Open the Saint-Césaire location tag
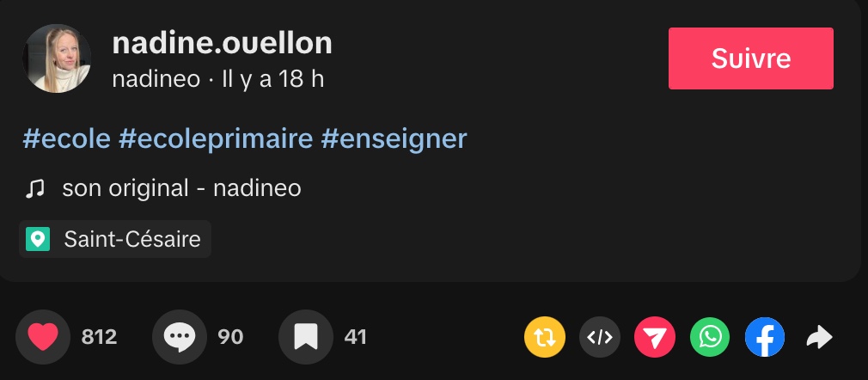The image size is (868, 380). 131,239
